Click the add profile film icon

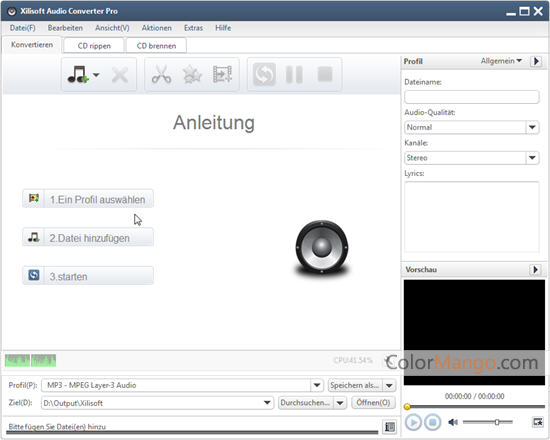(222, 74)
